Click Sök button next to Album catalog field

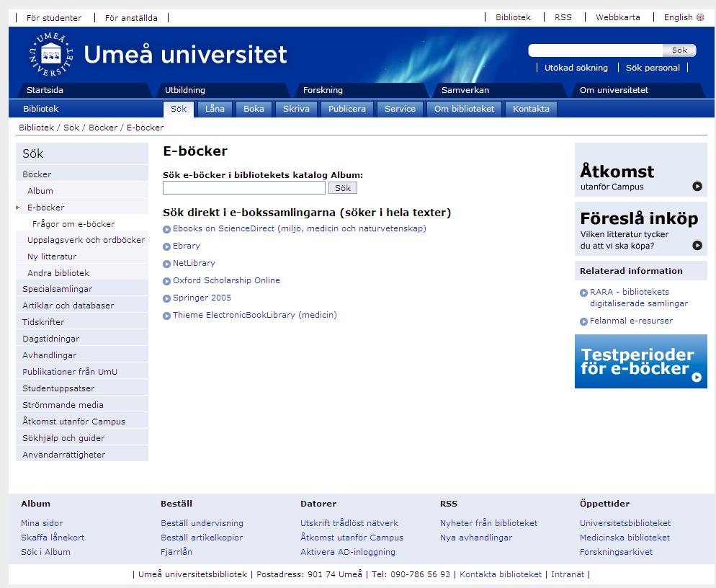pos(343,188)
